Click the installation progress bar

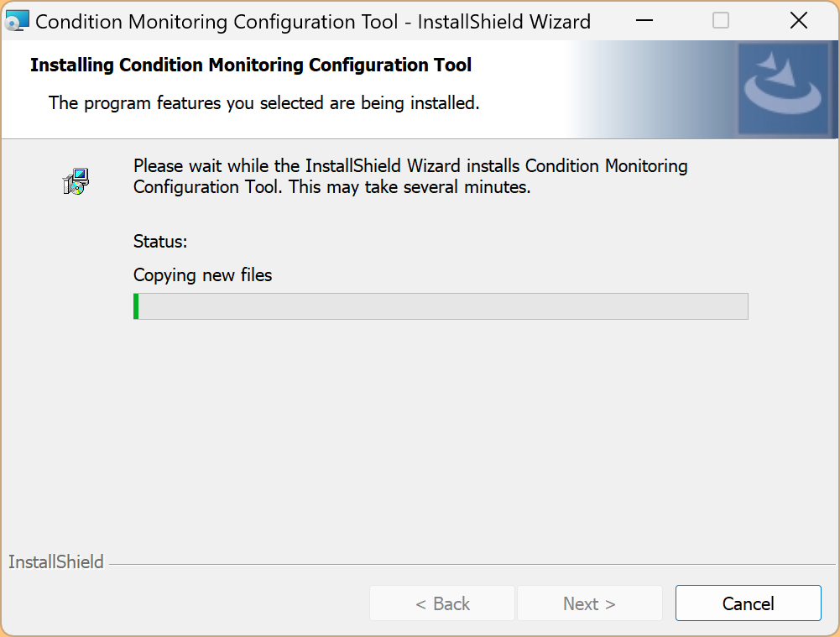pyautogui.click(x=441, y=306)
